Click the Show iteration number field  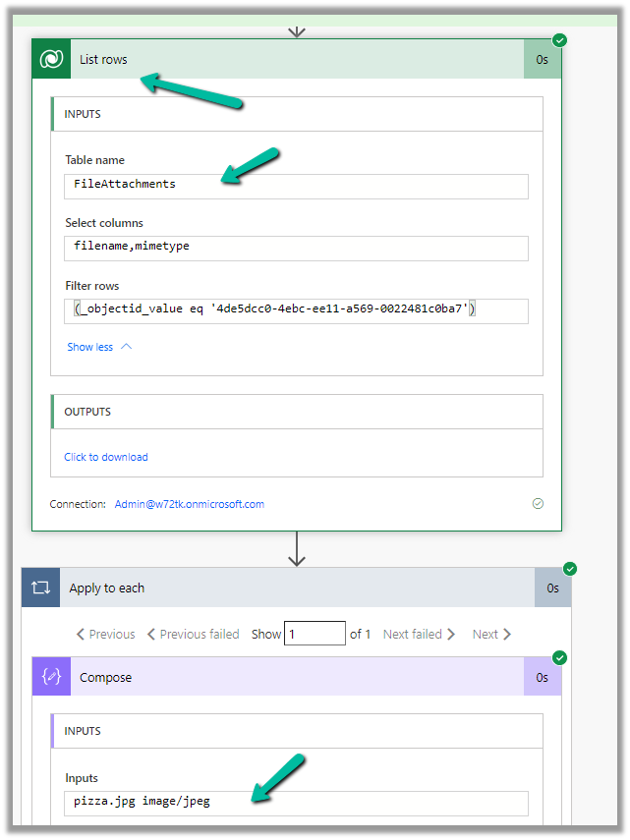click(x=315, y=634)
